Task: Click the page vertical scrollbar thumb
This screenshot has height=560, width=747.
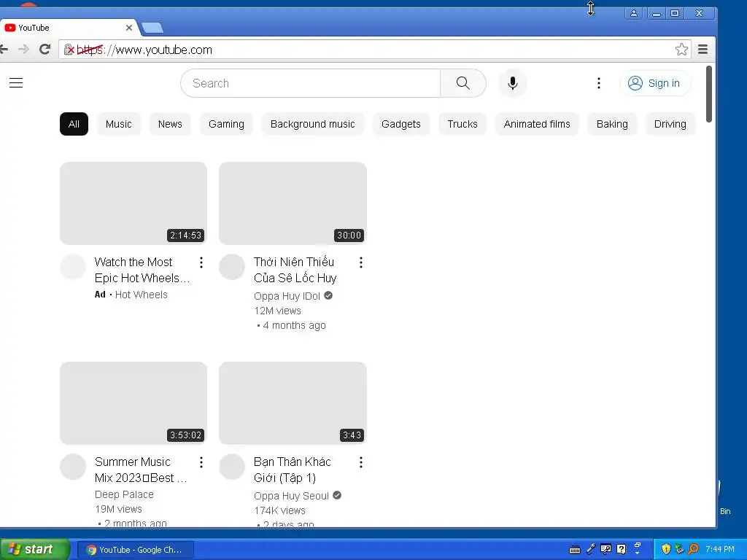Action: (709, 94)
